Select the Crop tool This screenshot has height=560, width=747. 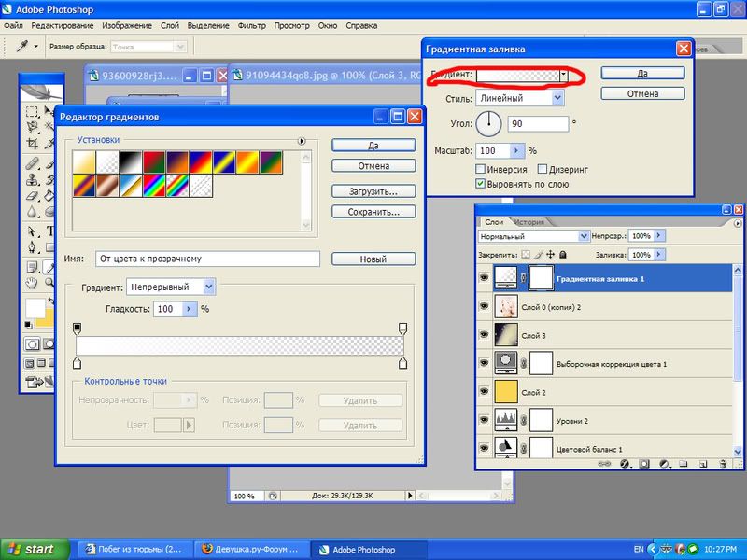click(32, 144)
